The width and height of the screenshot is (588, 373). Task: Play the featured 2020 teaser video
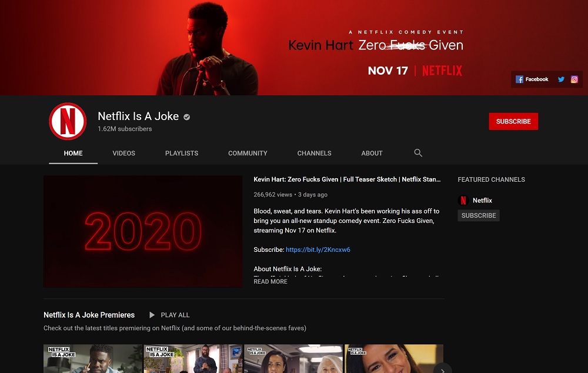(x=143, y=231)
